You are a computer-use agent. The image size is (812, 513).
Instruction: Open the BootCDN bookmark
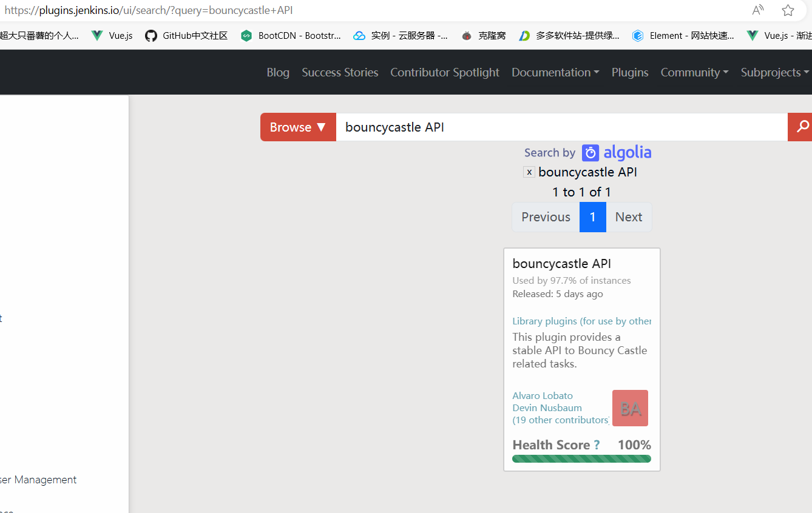[291, 36]
